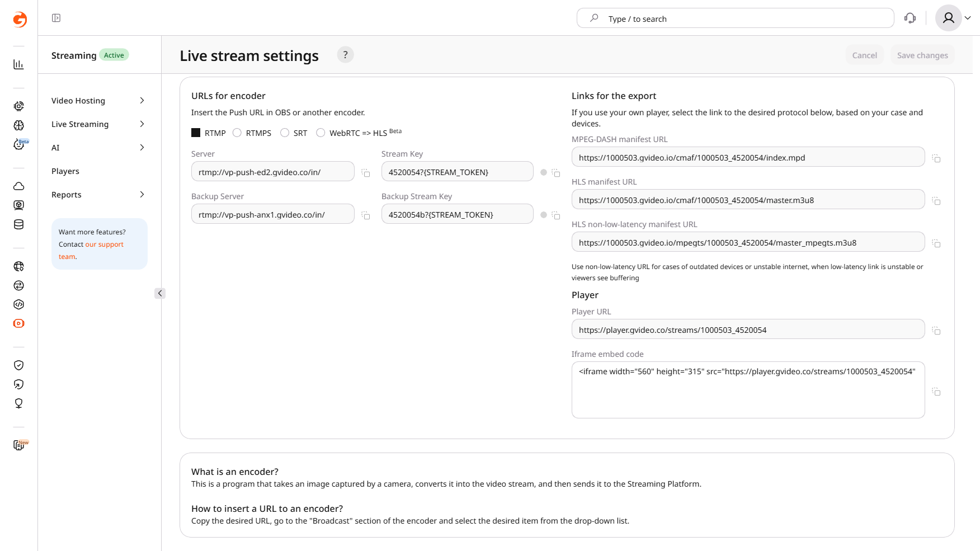This screenshot has width=980, height=551.
Task: Expand the AI menu chevron
Action: pos(142,148)
